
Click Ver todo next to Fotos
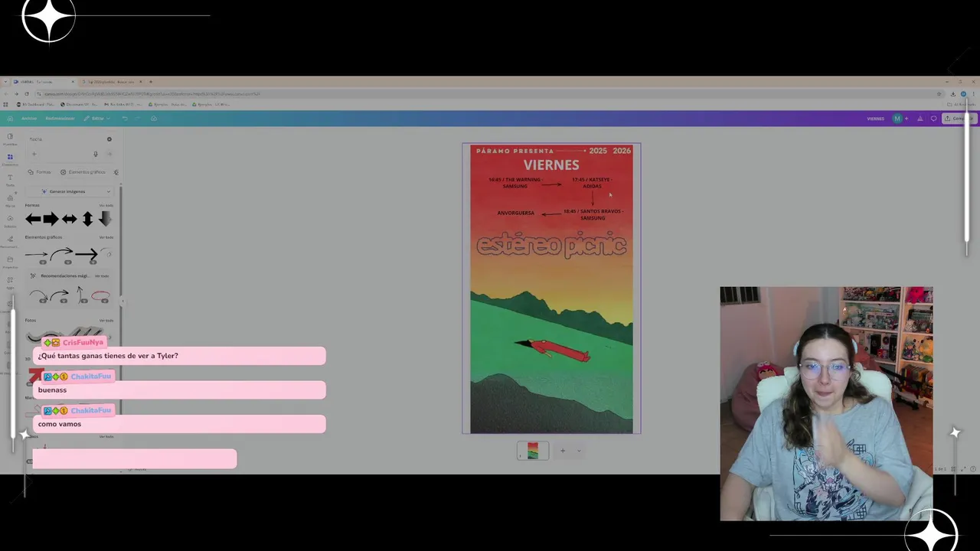(x=106, y=320)
